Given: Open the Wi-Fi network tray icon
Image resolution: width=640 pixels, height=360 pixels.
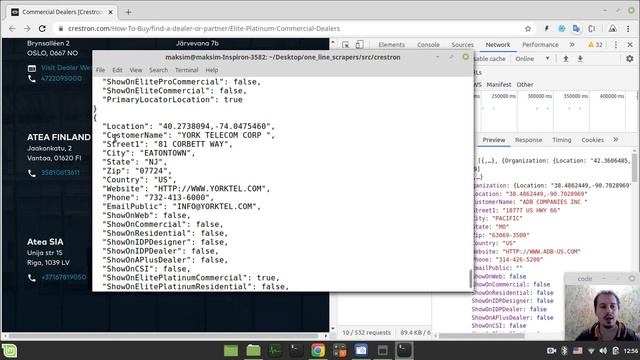Looking at the screenshot, I should pyautogui.click(x=591, y=351).
